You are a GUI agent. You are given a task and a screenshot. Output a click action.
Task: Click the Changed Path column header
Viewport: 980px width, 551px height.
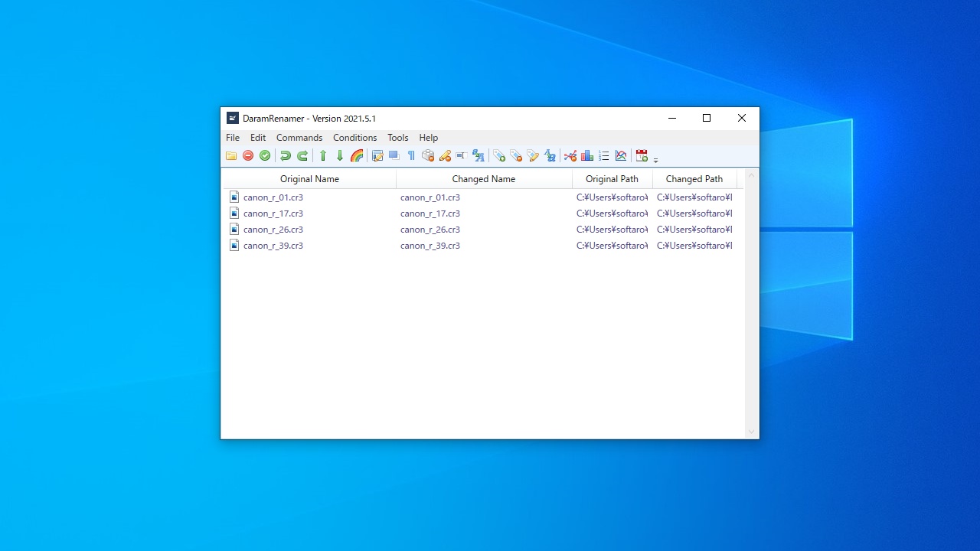(x=694, y=179)
